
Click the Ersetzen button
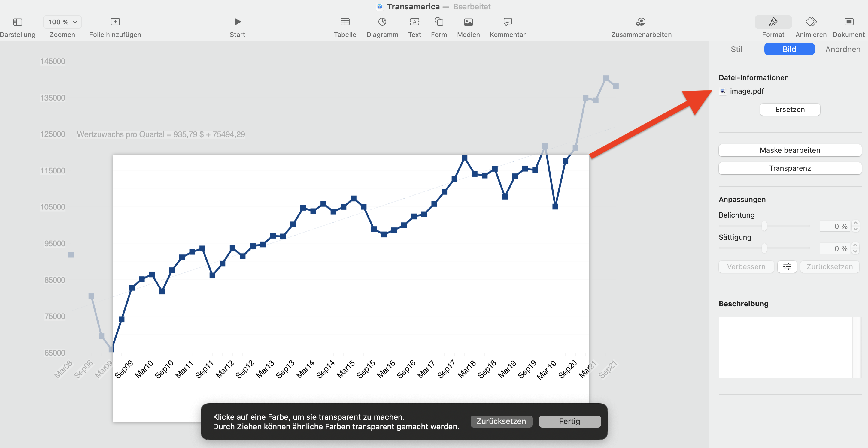pyautogui.click(x=790, y=110)
